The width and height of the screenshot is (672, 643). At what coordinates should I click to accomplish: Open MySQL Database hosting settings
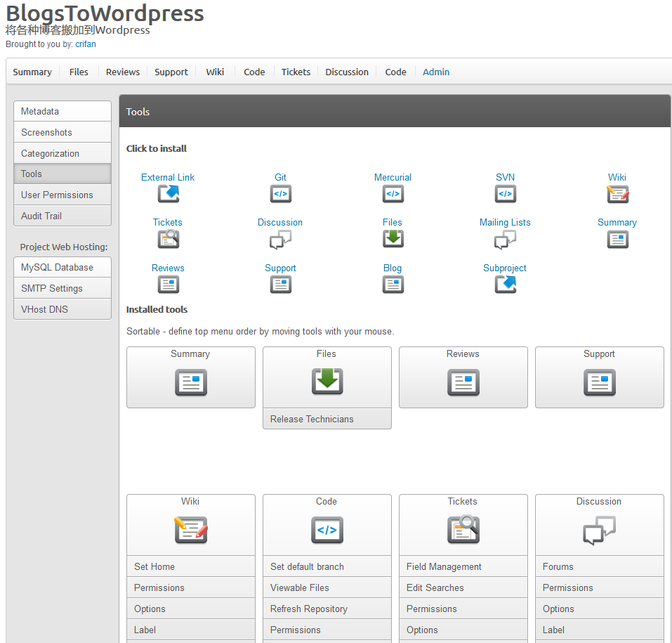tap(62, 267)
